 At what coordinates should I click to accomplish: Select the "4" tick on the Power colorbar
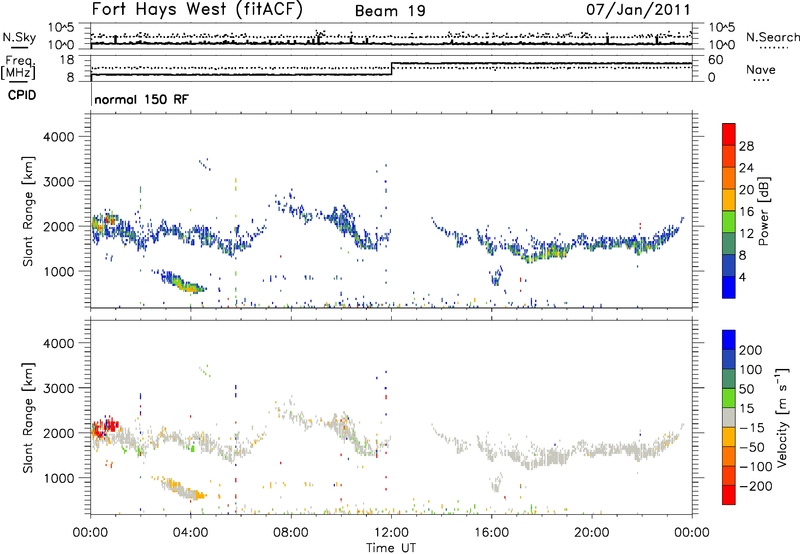[742, 277]
